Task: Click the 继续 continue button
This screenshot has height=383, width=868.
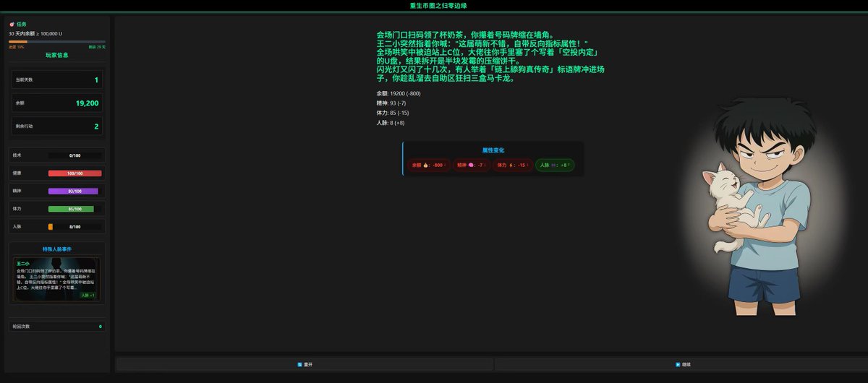Action: (681, 364)
